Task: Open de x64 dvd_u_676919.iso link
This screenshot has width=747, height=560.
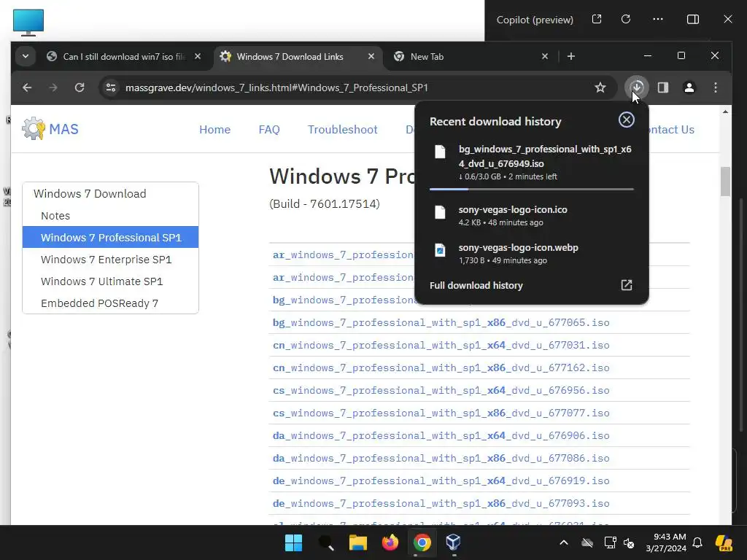Action: point(441,481)
